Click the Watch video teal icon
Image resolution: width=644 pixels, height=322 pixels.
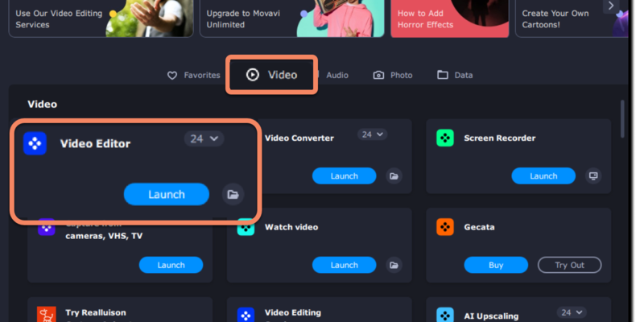(246, 228)
